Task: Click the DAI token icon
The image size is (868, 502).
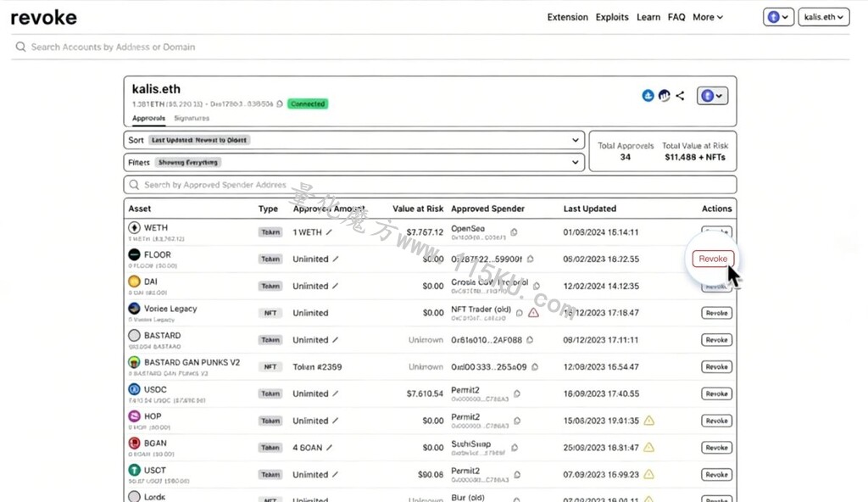Action: [x=134, y=282]
